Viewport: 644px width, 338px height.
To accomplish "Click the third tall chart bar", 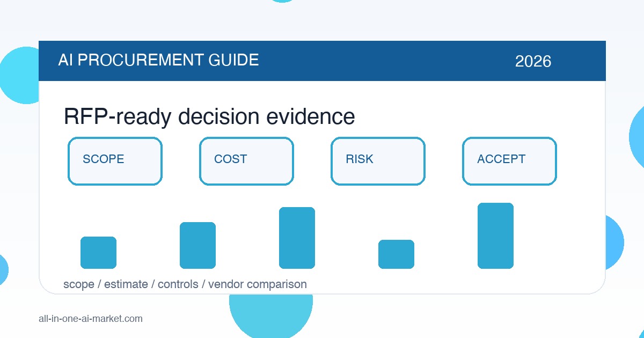I will [297, 238].
